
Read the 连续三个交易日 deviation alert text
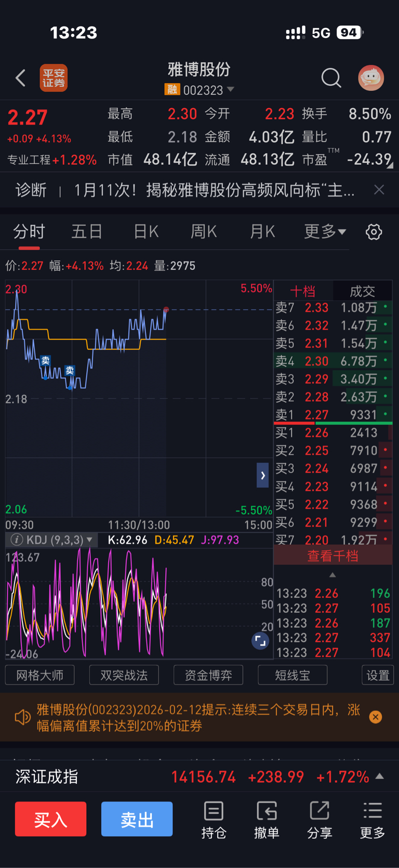pos(198,717)
